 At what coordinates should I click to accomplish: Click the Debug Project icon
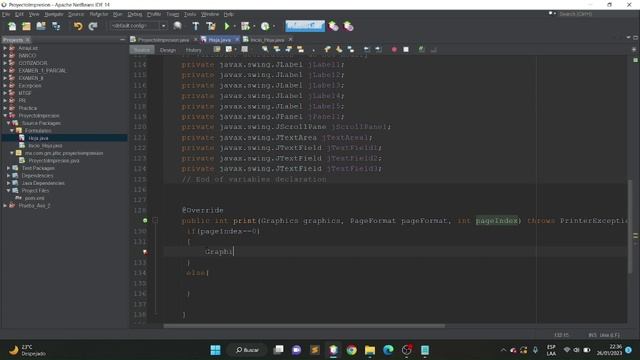(245, 26)
